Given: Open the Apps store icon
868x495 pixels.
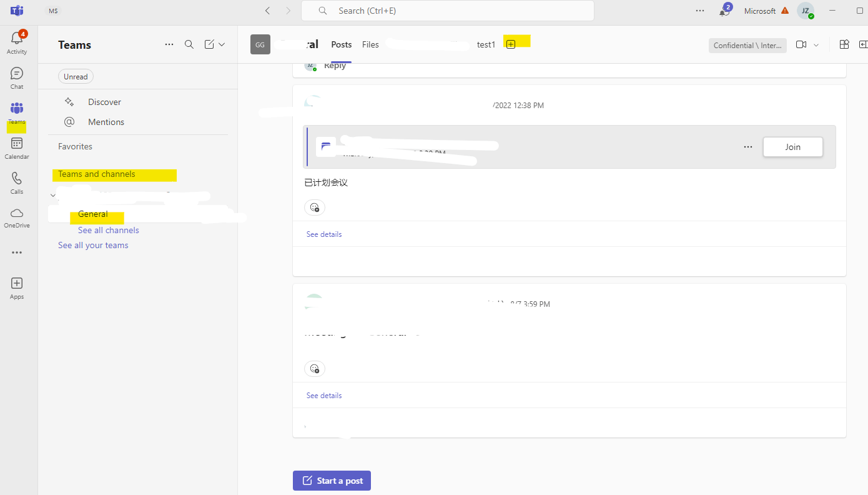Looking at the screenshot, I should click(17, 287).
